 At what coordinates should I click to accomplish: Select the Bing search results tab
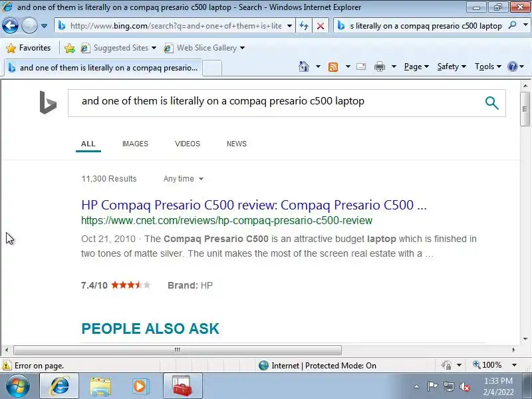[103, 68]
